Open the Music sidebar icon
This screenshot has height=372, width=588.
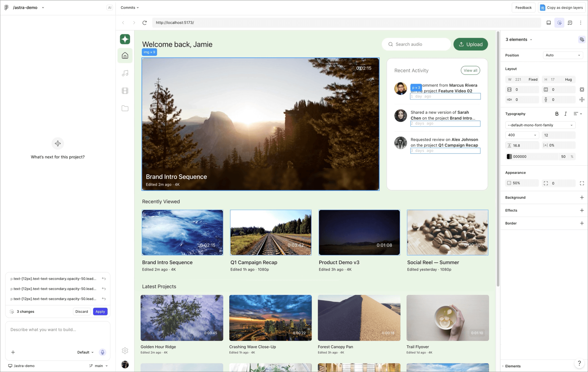click(125, 73)
